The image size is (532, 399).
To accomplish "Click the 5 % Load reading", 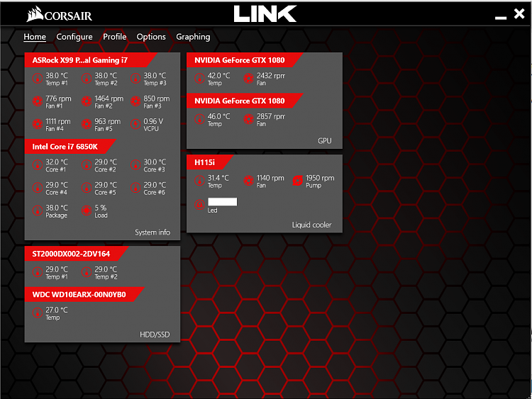I will pyautogui.click(x=101, y=208).
